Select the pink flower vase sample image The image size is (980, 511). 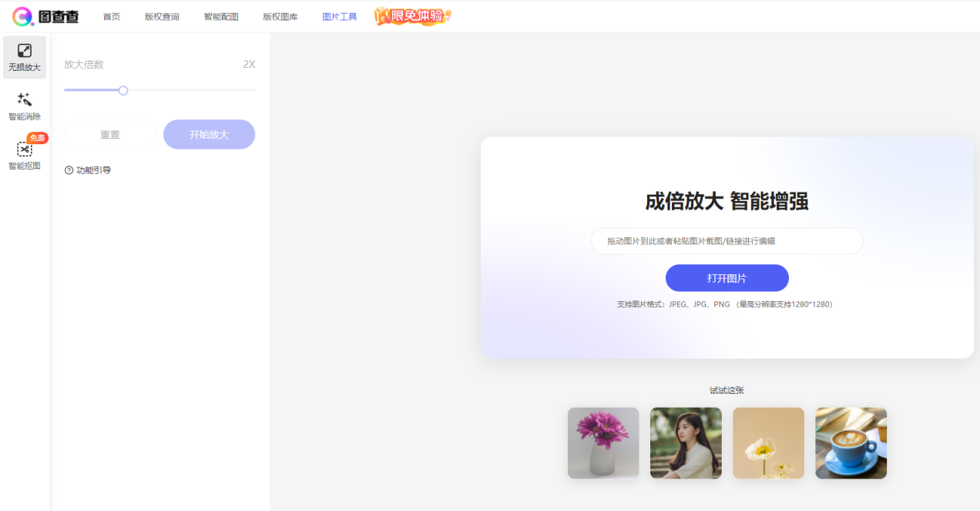(603, 443)
